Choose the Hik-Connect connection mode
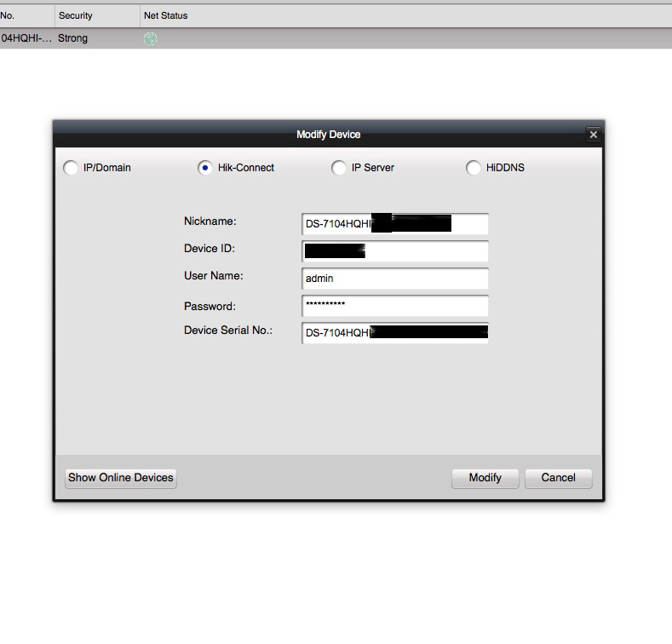This screenshot has width=672, height=644. pos(205,168)
